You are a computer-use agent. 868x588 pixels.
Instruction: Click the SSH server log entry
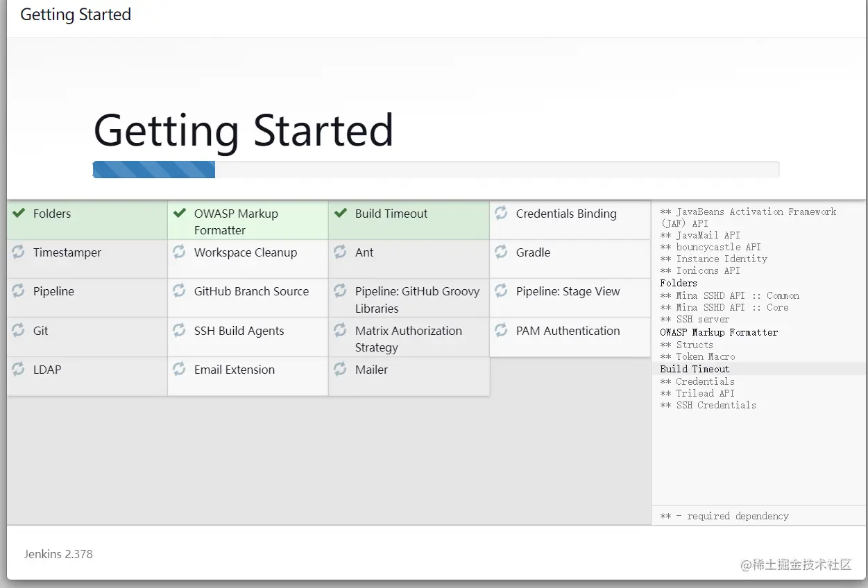coord(695,319)
